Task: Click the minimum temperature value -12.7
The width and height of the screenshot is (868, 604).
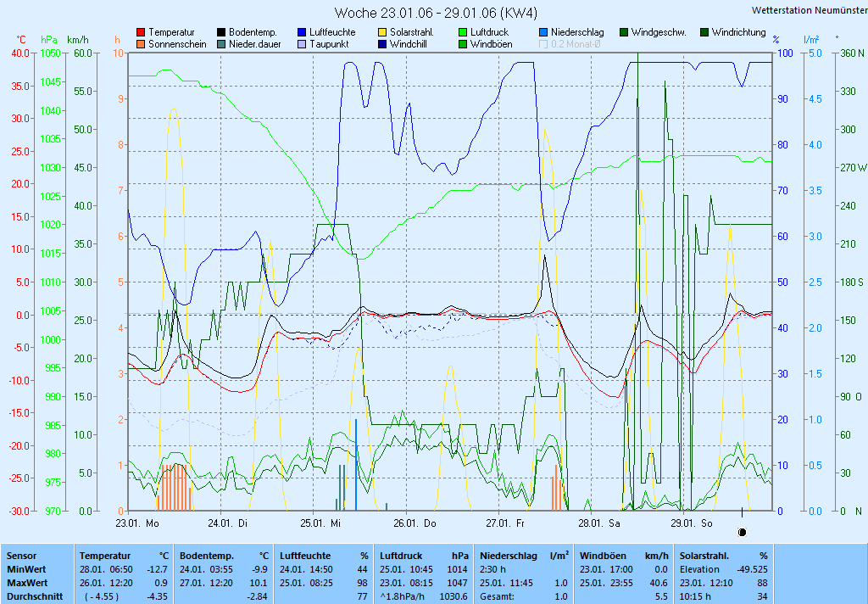Action: tap(157, 569)
